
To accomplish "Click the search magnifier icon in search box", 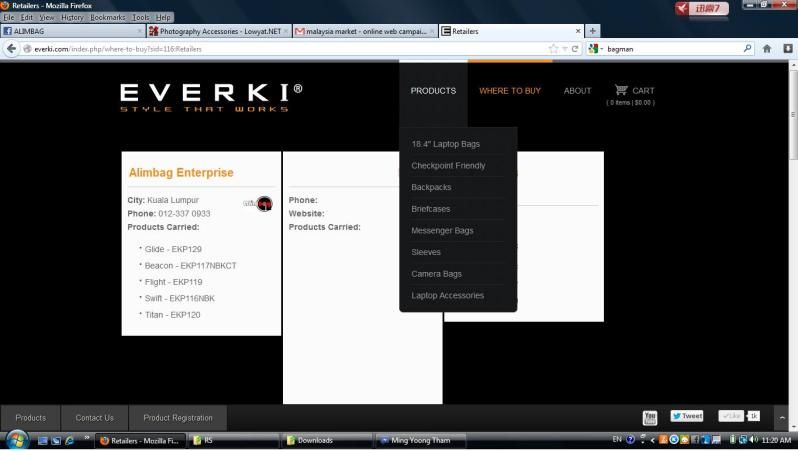I will point(747,48).
